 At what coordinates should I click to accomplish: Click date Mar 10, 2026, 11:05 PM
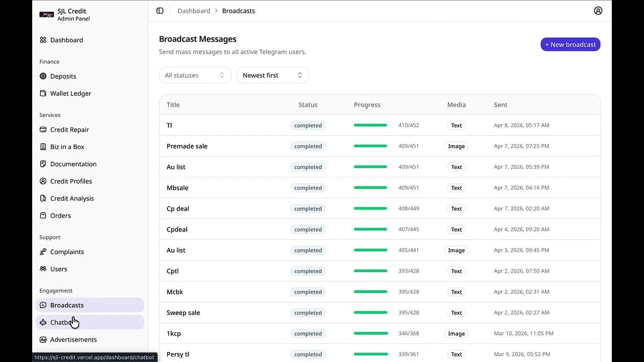[x=524, y=333]
